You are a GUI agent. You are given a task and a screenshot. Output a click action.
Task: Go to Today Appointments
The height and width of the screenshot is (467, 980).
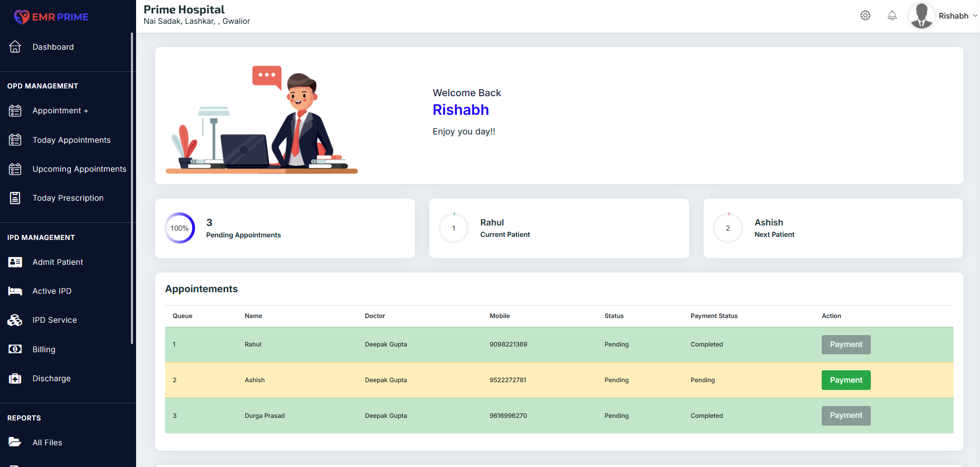click(71, 140)
